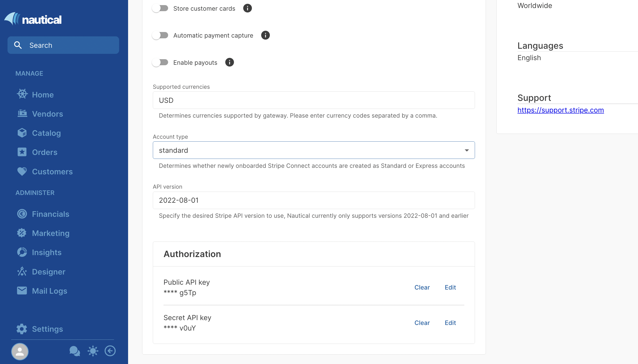
Task: Switch theme using the sun icon
Action: pyautogui.click(x=93, y=351)
